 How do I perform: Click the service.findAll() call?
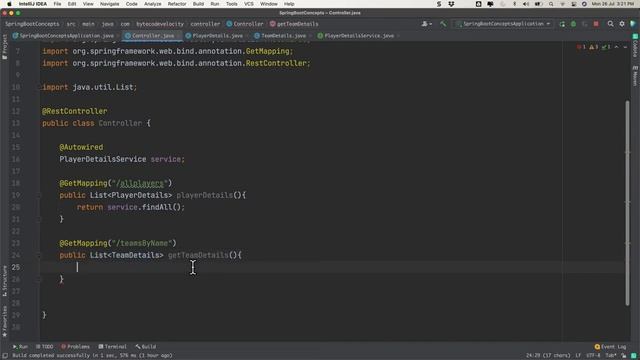tap(146, 207)
